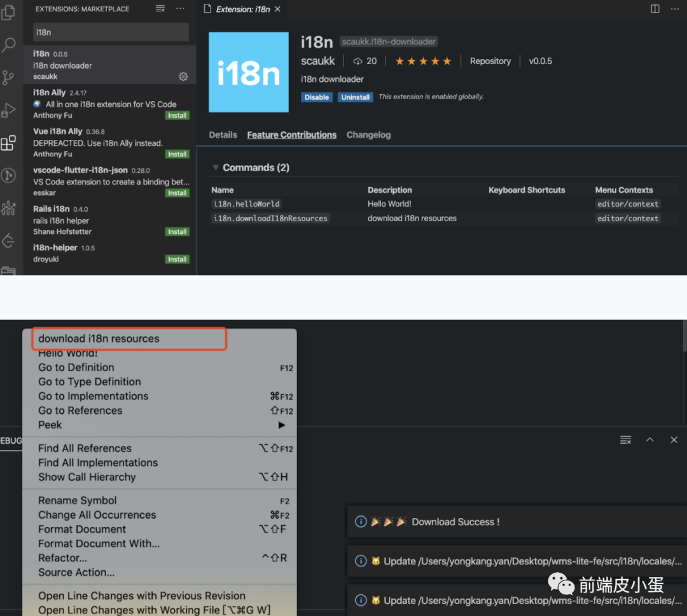Switch to the Details tab
Image resolution: width=687 pixels, height=616 pixels.
click(223, 135)
